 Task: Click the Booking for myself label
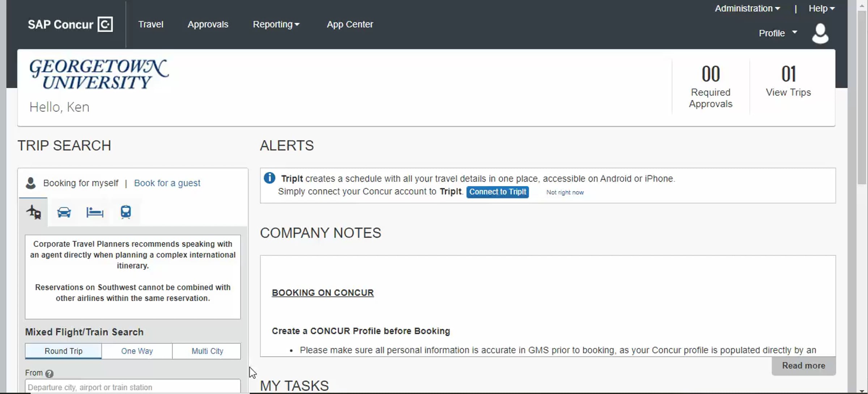tap(81, 183)
